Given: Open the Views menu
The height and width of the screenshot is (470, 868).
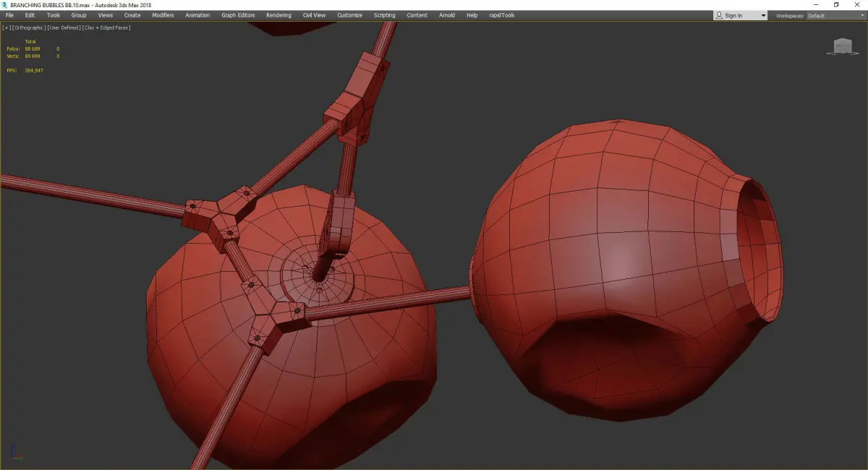Looking at the screenshot, I should tap(106, 15).
